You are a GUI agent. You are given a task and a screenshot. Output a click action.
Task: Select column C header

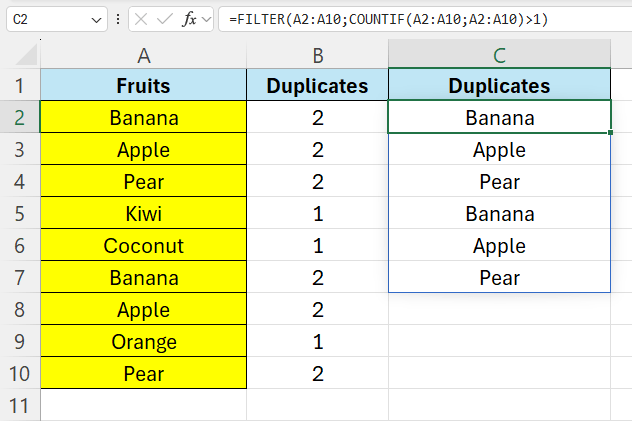coord(499,55)
